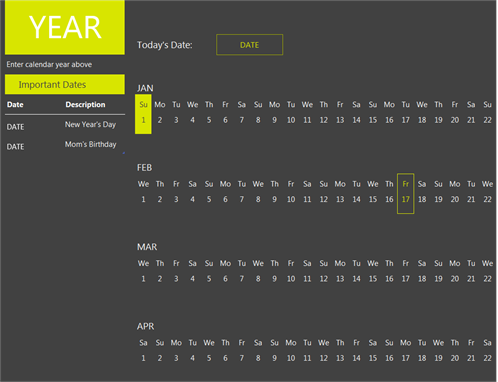Click March day 7
498x382 pixels.
[242, 279]
